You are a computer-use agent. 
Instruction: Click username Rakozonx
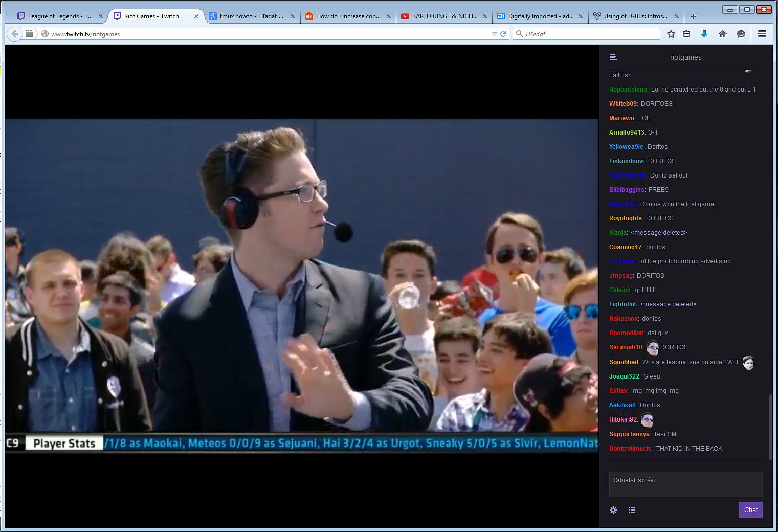click(x=624, y=319)
